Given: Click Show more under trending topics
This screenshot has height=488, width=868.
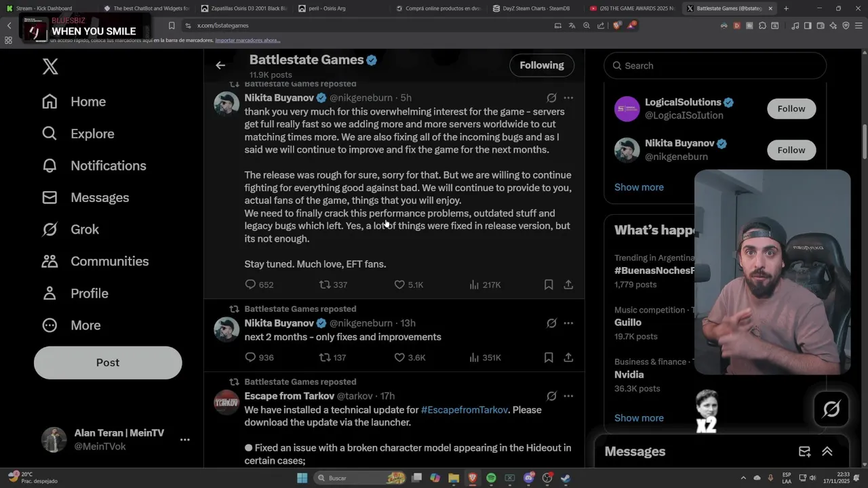Looking at the screenshot, I should (x=639, y=418).
